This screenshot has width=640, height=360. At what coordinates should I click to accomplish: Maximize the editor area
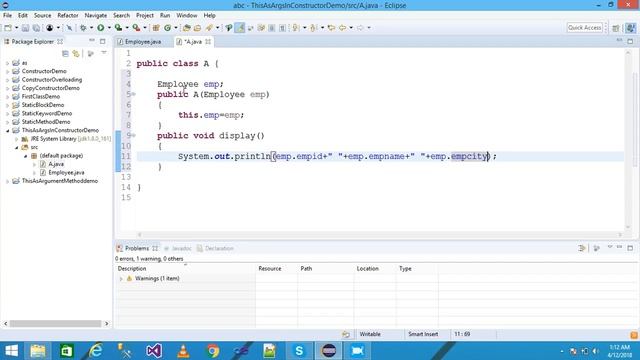tap(630, 41)
